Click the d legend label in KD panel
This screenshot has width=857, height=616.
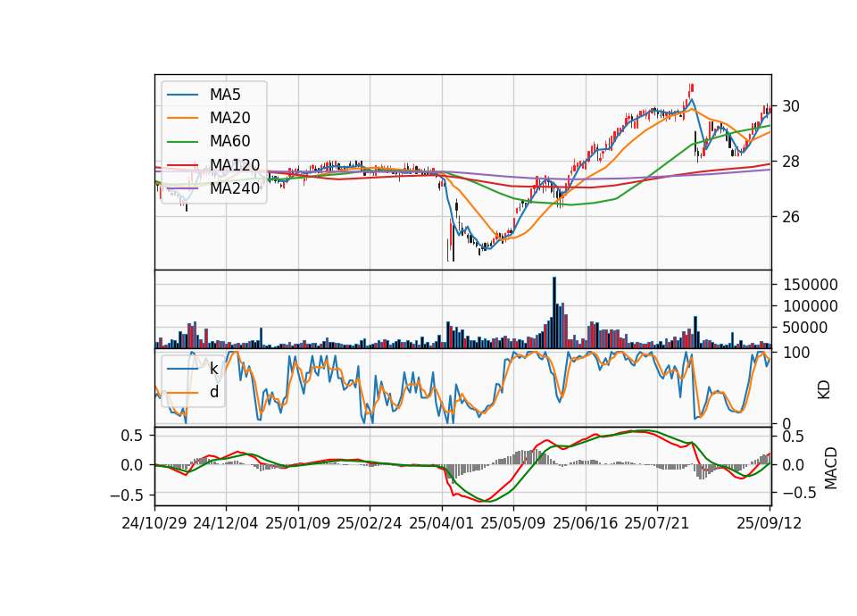(213, 392)
